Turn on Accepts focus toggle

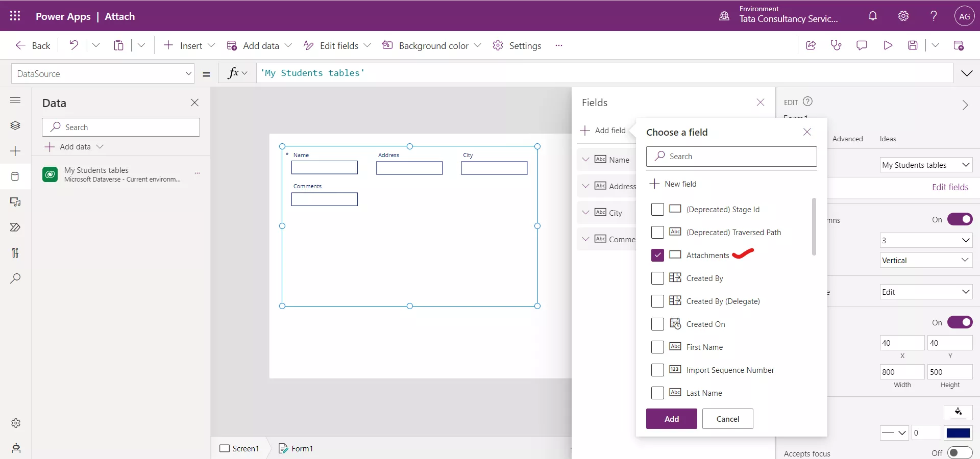click(x=960, y=453)
